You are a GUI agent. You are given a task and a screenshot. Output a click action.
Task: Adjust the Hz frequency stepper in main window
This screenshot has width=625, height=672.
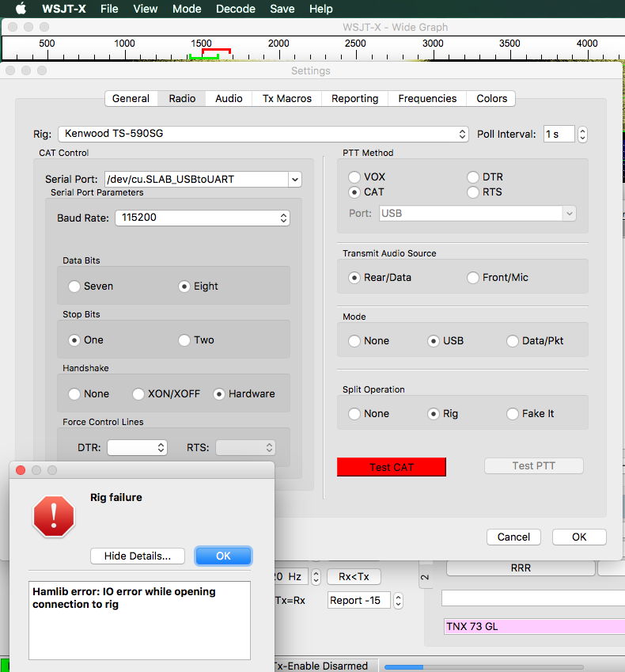(316, 577)
